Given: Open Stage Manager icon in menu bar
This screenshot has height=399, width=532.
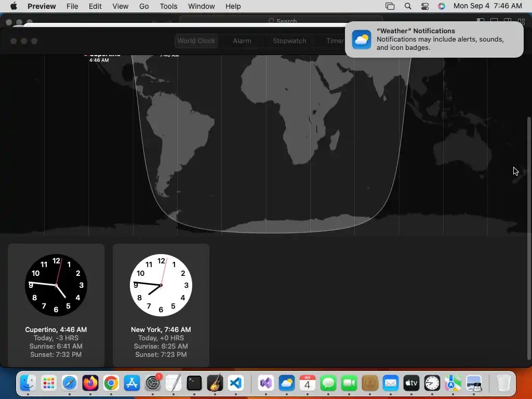Looking at the screenshot, I should pos(390,6).
